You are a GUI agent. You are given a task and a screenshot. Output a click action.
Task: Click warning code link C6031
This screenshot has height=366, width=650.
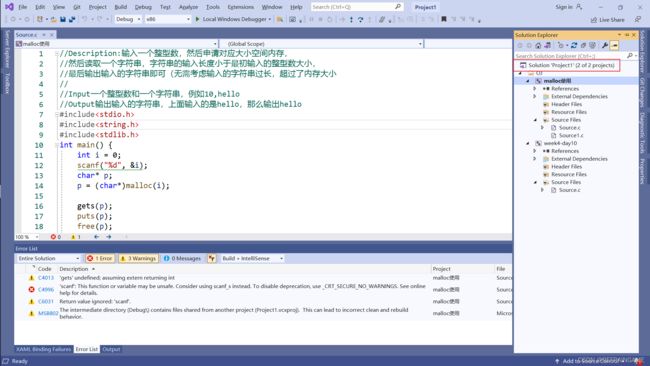point(46,301)
